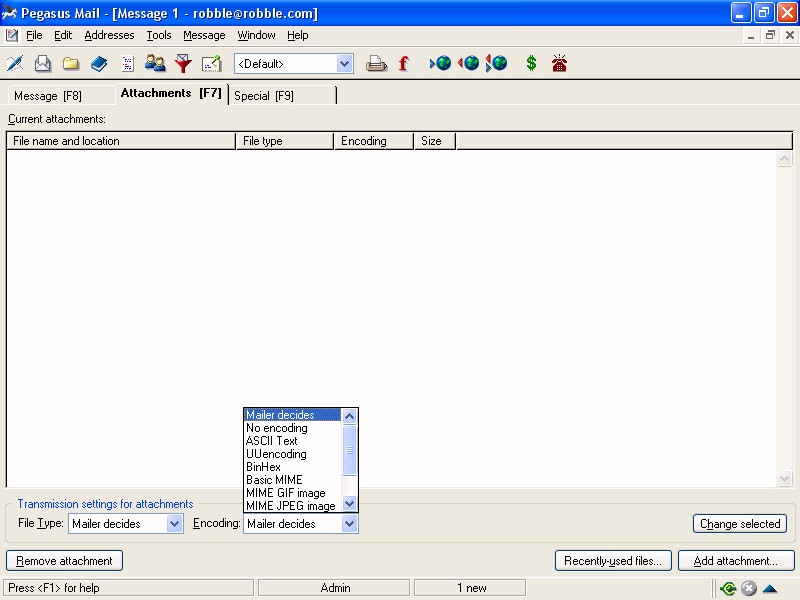Switch to the Special [F9] tab
Viewport: 800px width, 600px height.
(x=283, y=95)
